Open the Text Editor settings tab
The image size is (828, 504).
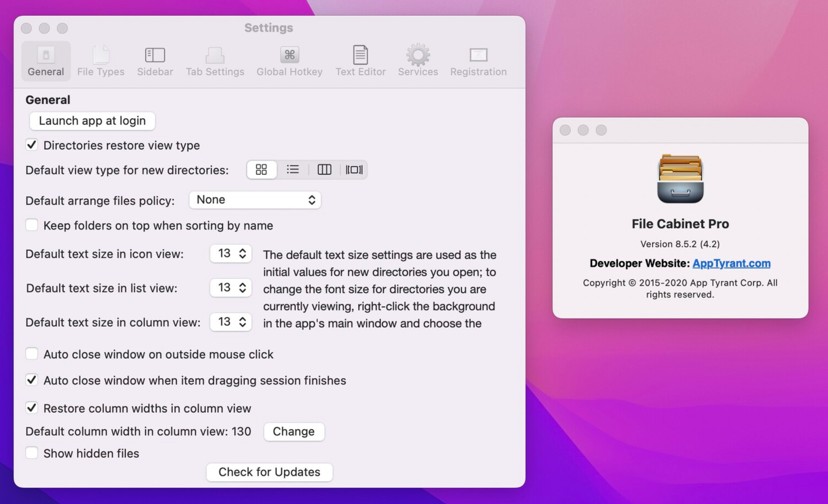360,61
